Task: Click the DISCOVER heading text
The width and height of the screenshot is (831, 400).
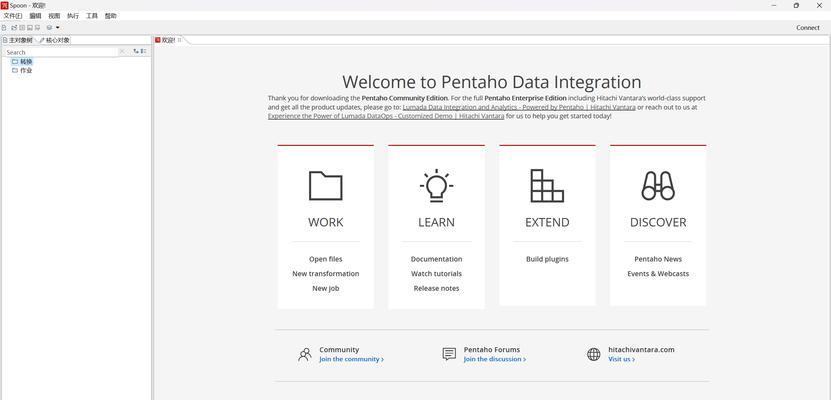Action: pyautogui.click(x=658, y=222)
